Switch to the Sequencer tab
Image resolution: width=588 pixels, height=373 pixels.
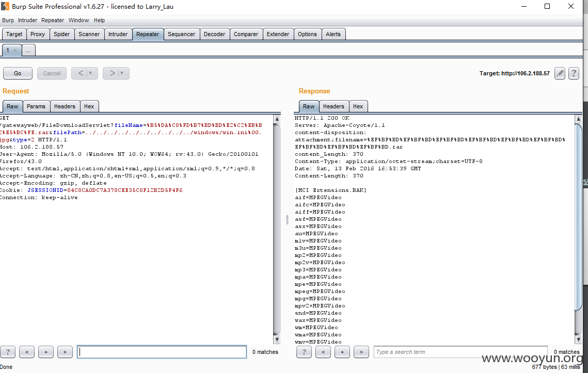pyautogui.click(x=182, y=34)
